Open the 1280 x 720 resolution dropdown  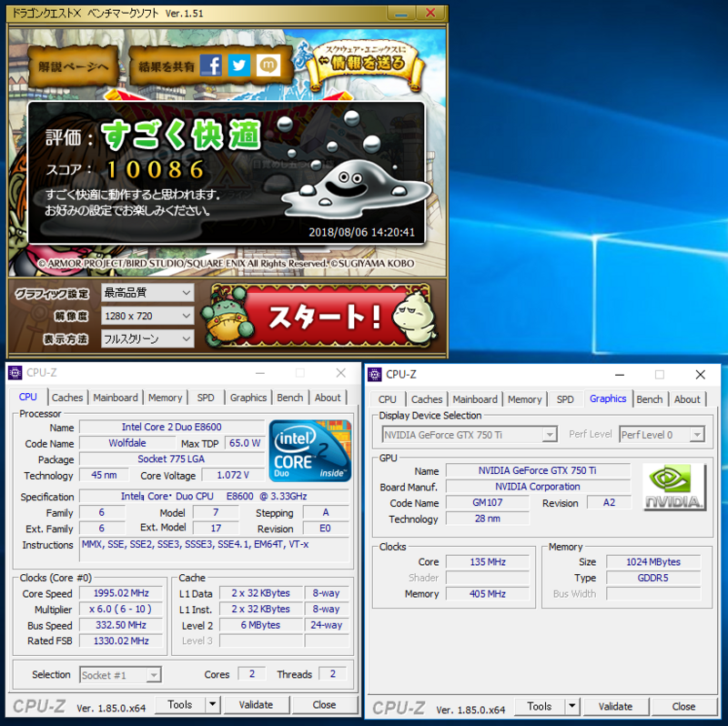point(147,316)
